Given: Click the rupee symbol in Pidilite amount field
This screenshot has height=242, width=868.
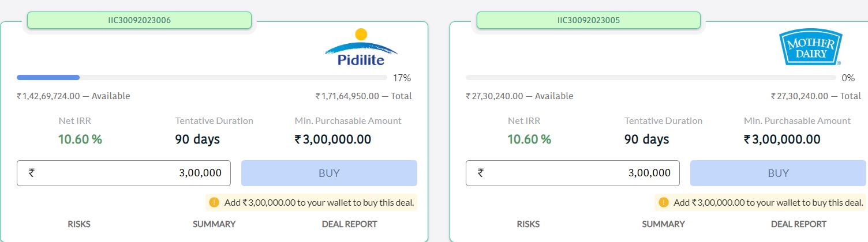Looking at the screenshot, I should (x=32, y=172).
